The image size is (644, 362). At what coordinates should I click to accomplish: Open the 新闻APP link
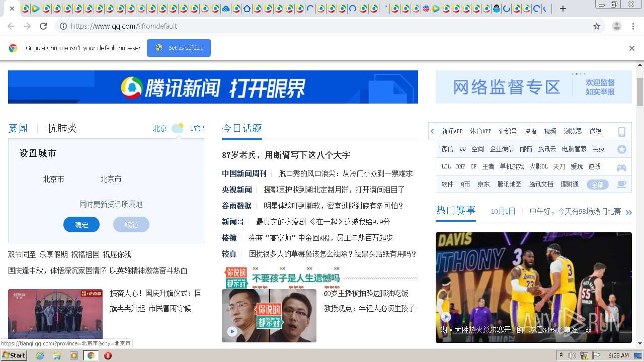[452, 131]
